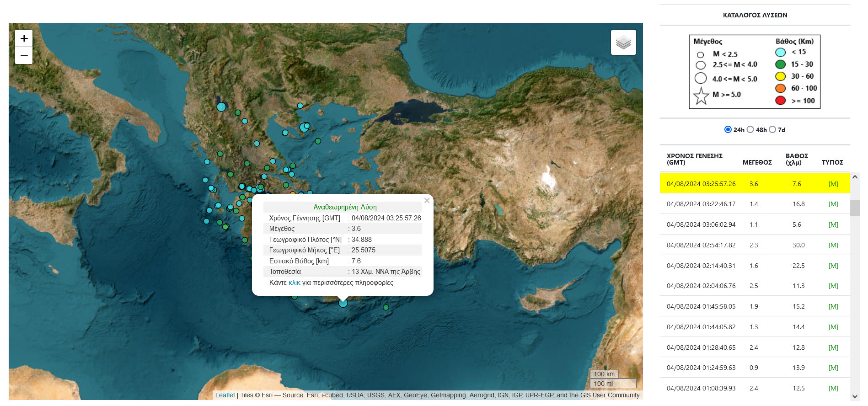The image size is (868, 406).
Task: Select the 48h time range
Action: pyautogui.click(x=750, y=130)
